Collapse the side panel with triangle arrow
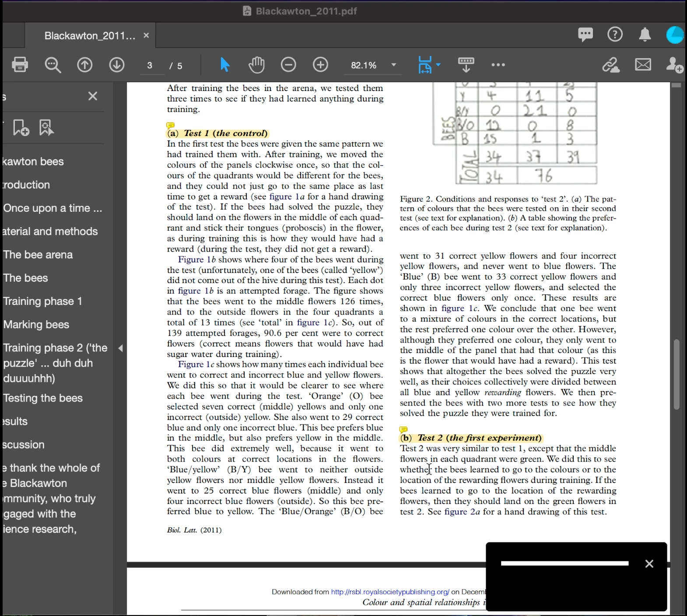Screen dimensions: 687x616 (x=120, y=348)
